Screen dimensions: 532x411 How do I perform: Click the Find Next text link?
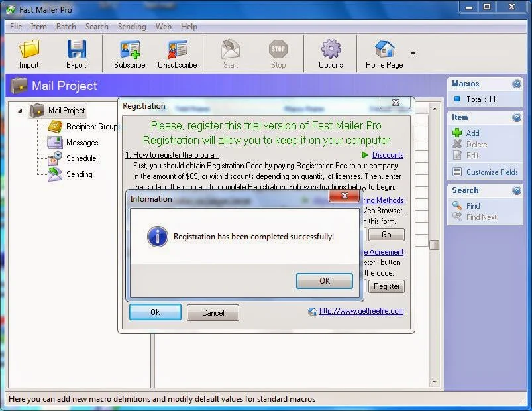(481, 217)
